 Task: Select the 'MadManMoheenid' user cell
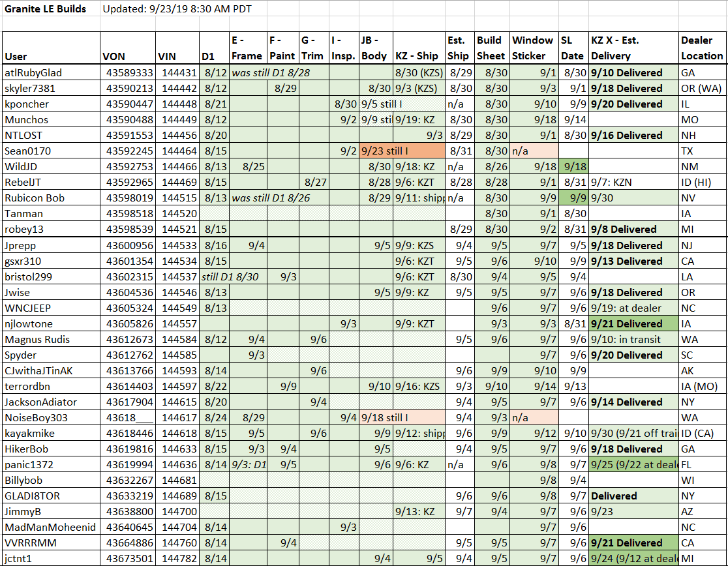click(x=51, y=527)
